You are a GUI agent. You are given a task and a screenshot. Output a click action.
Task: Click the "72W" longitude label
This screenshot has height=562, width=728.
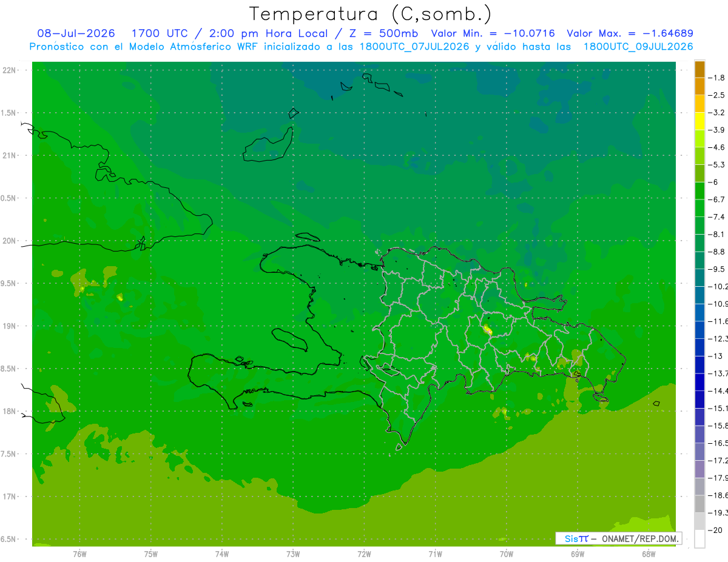click(x=364, y=554)
